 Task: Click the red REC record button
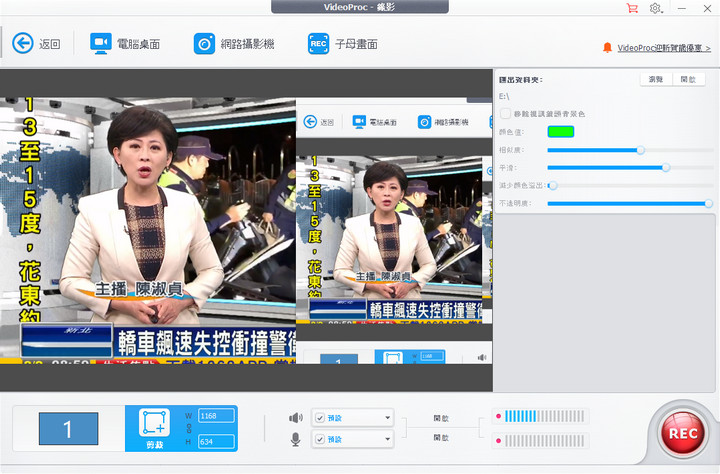click(681, 434)
